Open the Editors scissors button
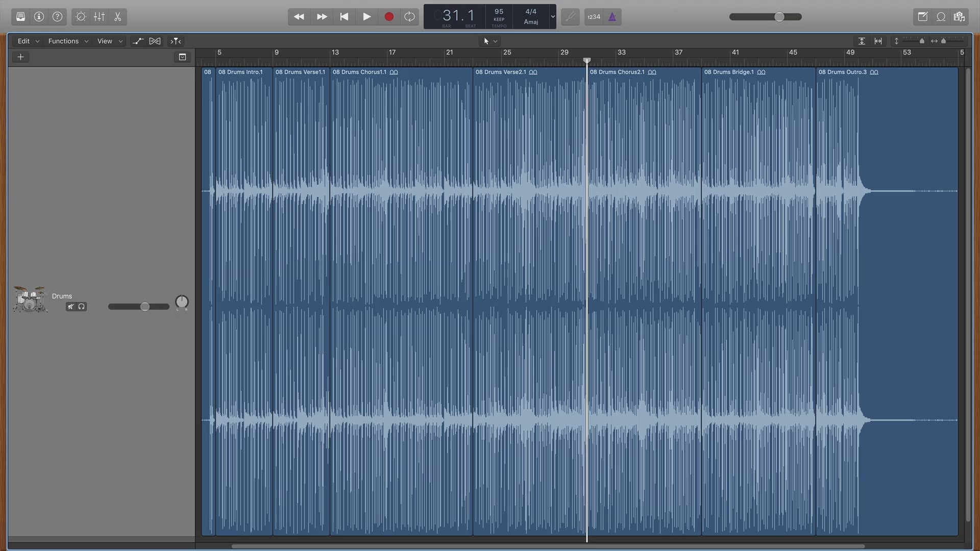 click(x=117, y=17)
